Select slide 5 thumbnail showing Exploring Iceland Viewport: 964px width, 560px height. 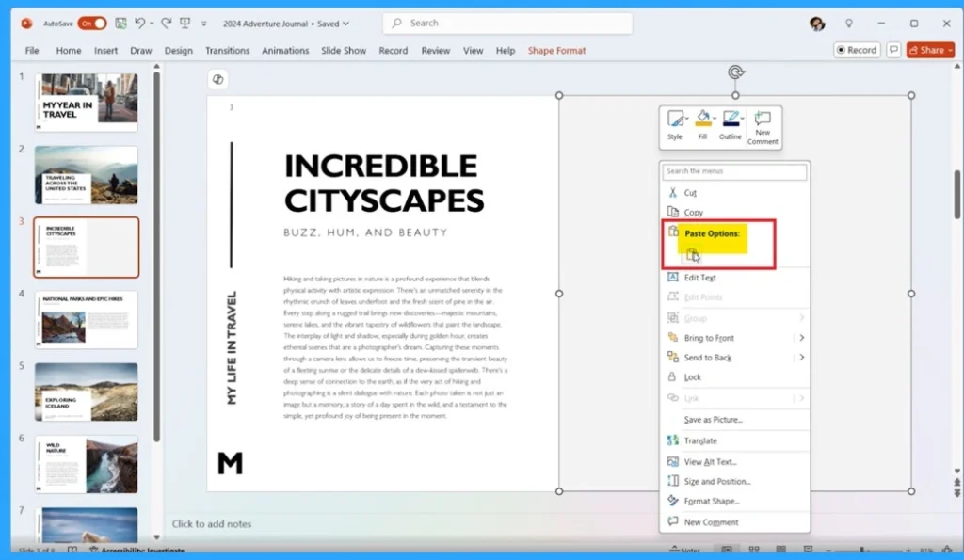point(86,392)
